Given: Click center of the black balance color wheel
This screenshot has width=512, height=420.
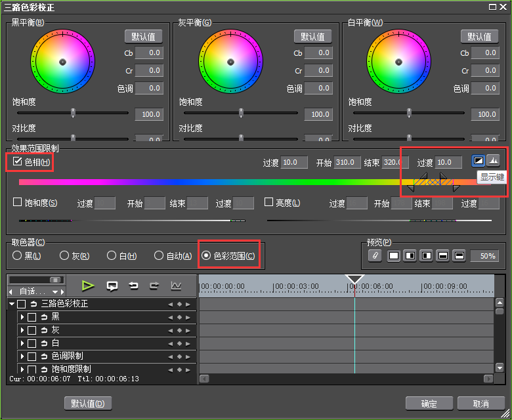Looking at the screenshot, I should pyautogui.click(x=63, y=62).
